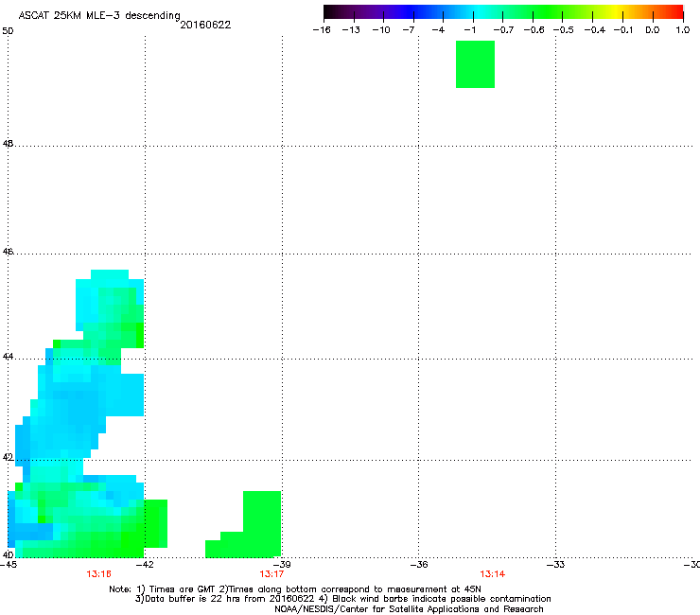The width and height of the screenshot is (700, 615).
Task: Click the latitude label '46' on the left axis
Action: click(x=8, y=252)
